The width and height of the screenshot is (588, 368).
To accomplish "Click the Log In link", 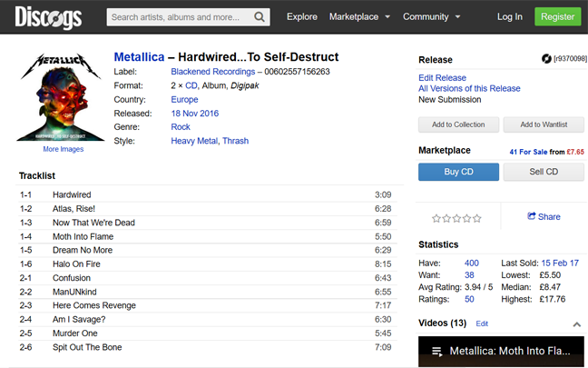I will pos(510,17).
